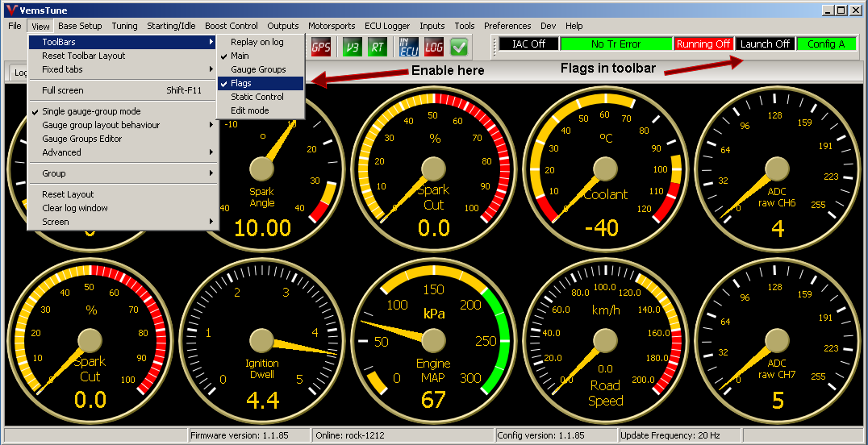Click the green RT toolbar icon
Image resolution: width=868 pixels, height=445 pixels.
[x=377, y=47]
